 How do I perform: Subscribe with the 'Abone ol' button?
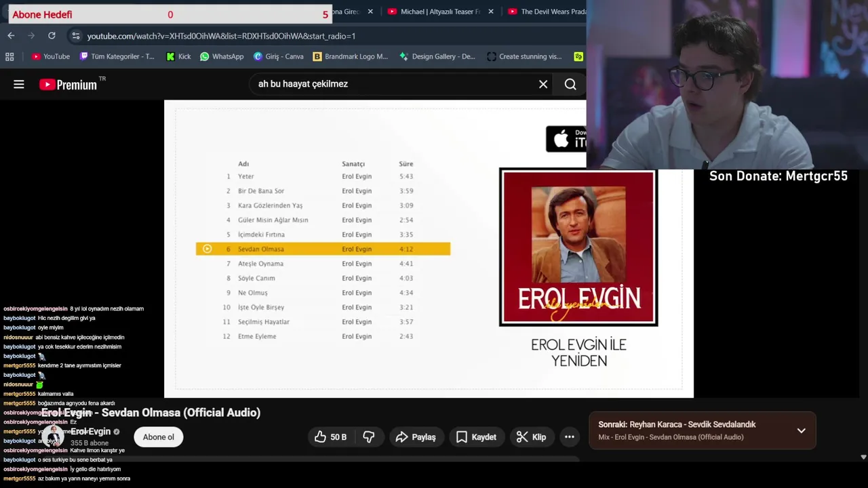click(158, 437)
